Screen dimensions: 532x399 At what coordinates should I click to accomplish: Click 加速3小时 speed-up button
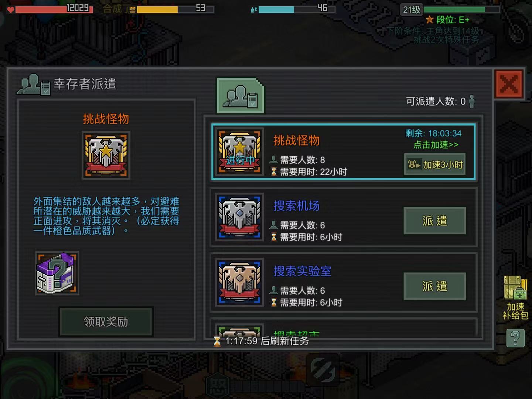coord(435,164)
